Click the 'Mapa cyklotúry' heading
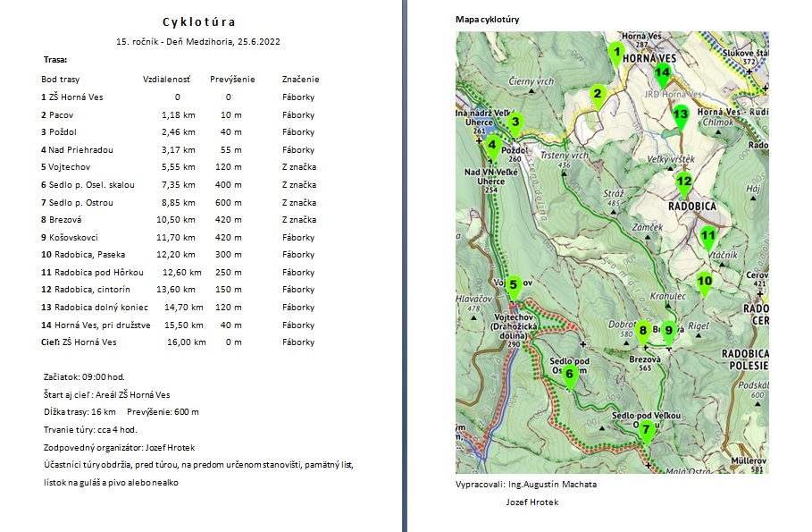 coord(488,20)
